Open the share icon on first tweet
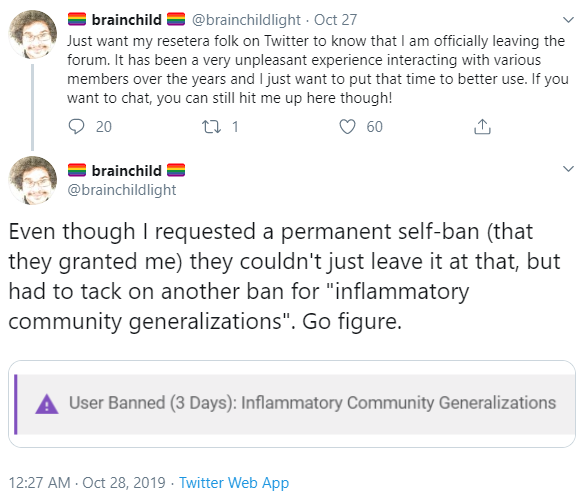This screenshot has height=499, width=587. coord(482,127)
